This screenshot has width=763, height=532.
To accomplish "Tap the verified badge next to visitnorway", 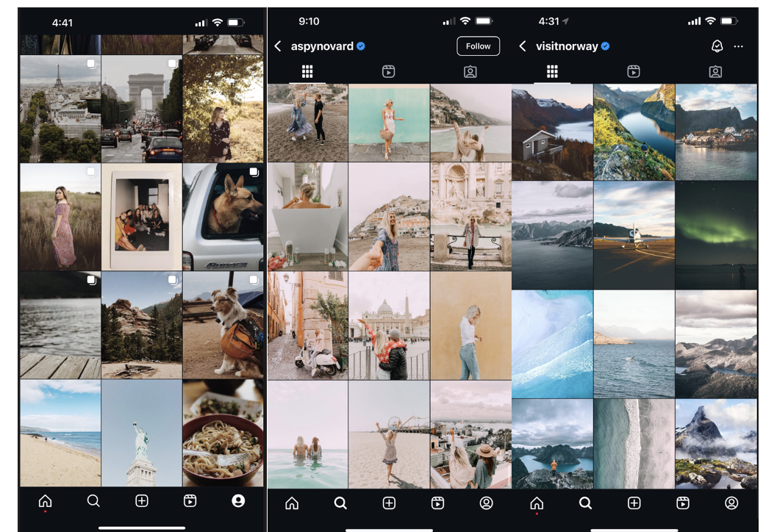I will (606, 46).
